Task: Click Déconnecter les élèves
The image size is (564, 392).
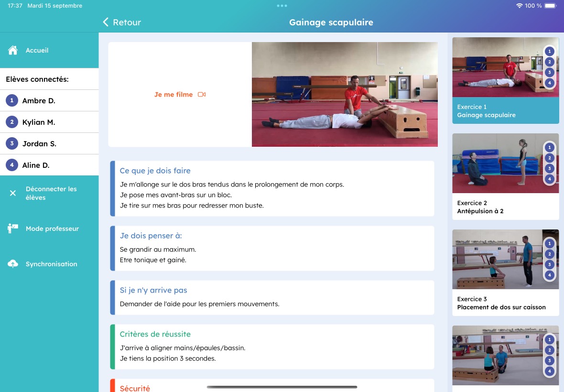Action: [x=49, y=193]
